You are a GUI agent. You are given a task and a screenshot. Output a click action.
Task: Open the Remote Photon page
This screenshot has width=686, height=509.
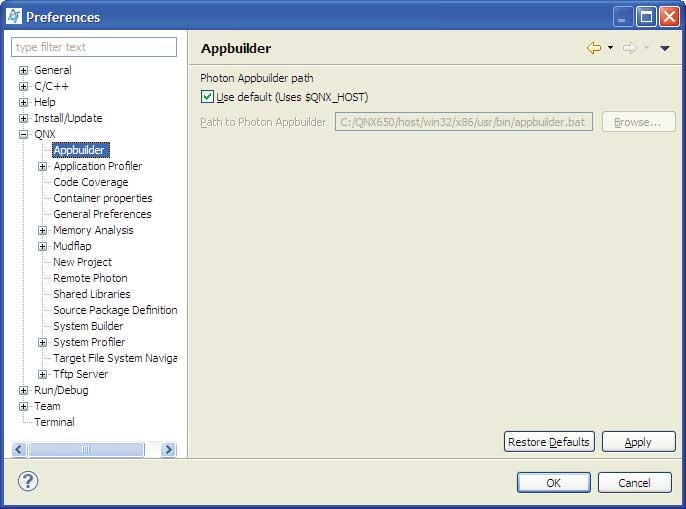tap(90, 278)
